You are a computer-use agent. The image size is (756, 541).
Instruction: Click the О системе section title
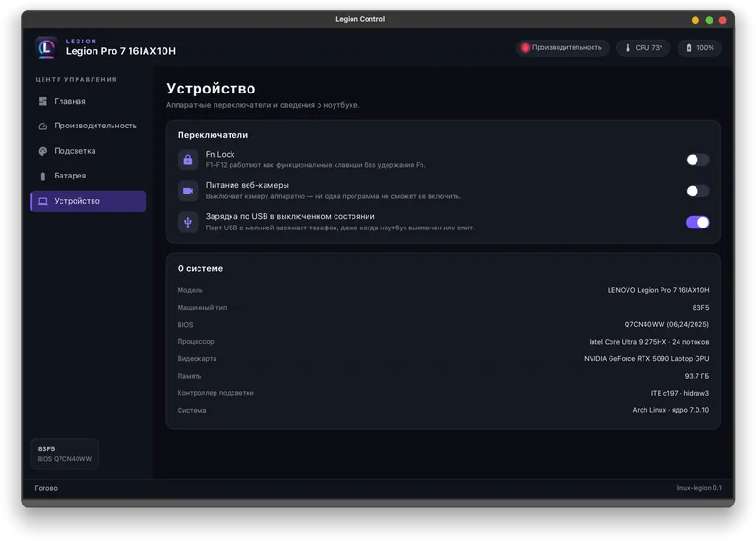coord(200,268)
